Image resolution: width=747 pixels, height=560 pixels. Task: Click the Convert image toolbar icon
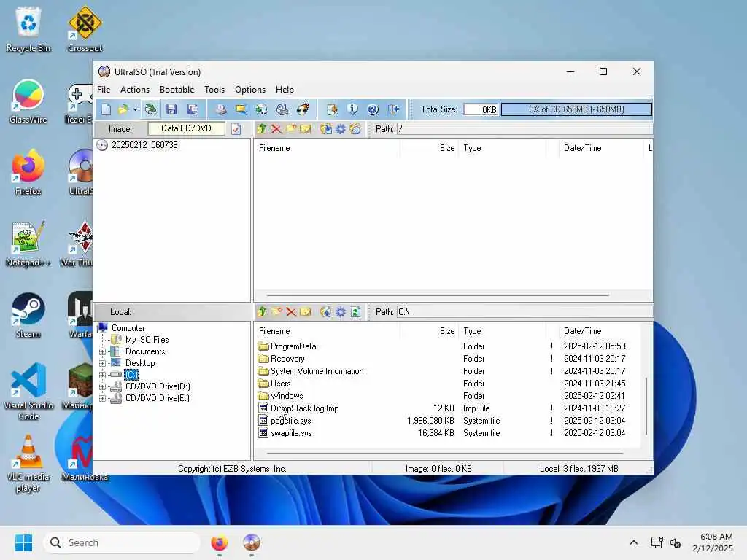click(x=261, y=109)
